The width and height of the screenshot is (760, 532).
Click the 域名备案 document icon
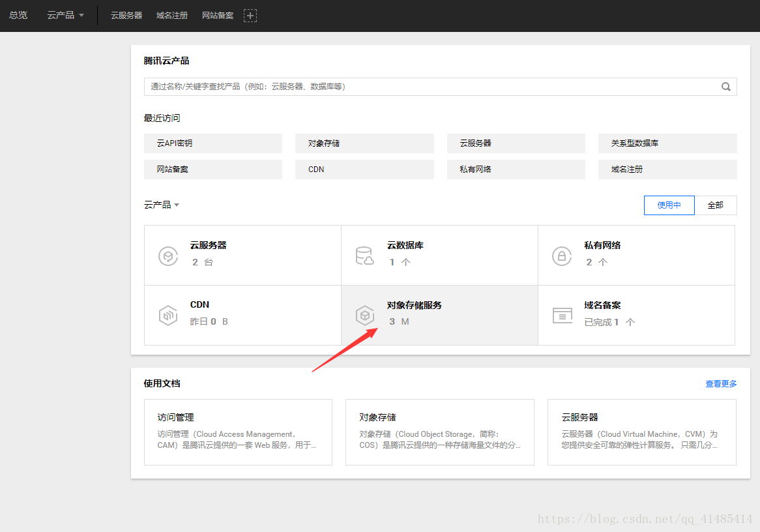tap(563, 316)
